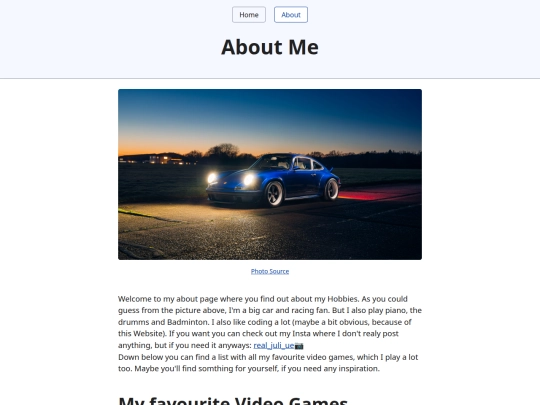Click the car's rear wheel

click(331, 189)
